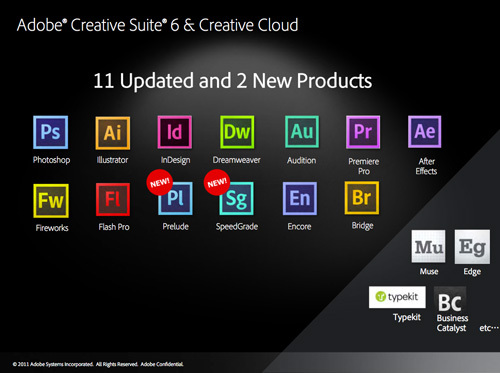Screen dimensions: 500x373
Task: Click the "Flash Pro" label
Action: point(114,227)
